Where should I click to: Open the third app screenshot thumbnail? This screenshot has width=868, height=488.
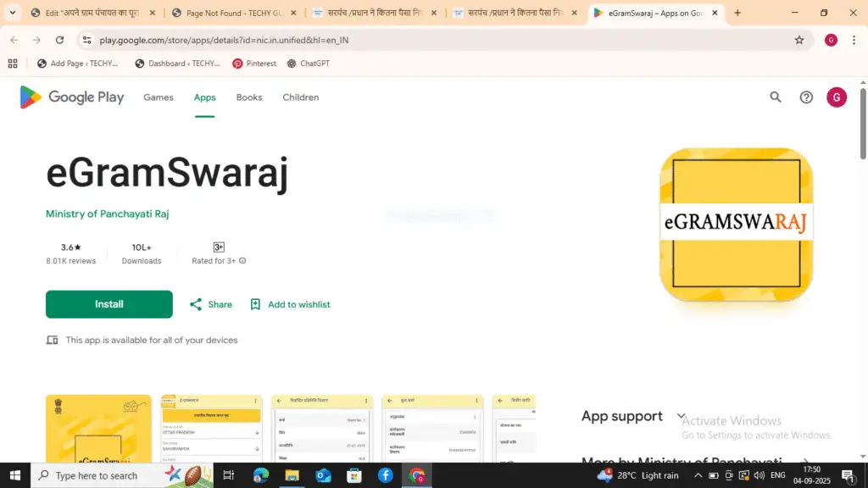321,429
